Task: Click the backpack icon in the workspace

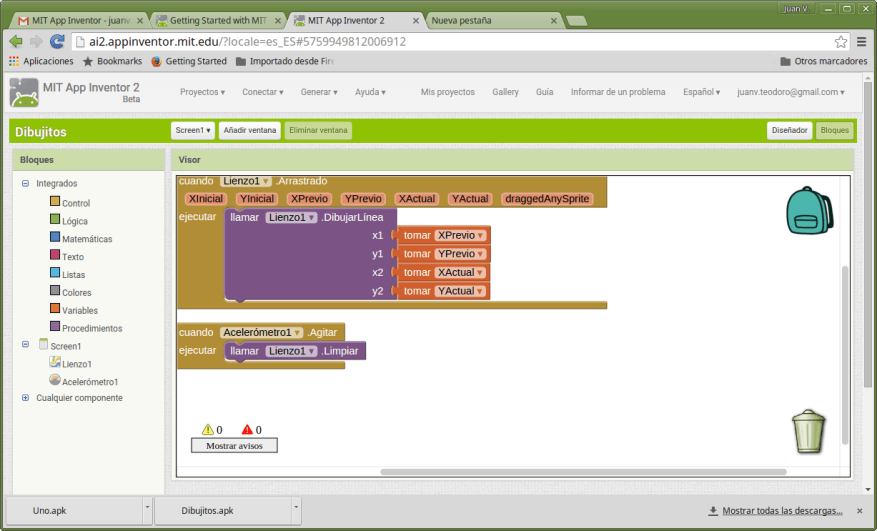Action: 809,209
